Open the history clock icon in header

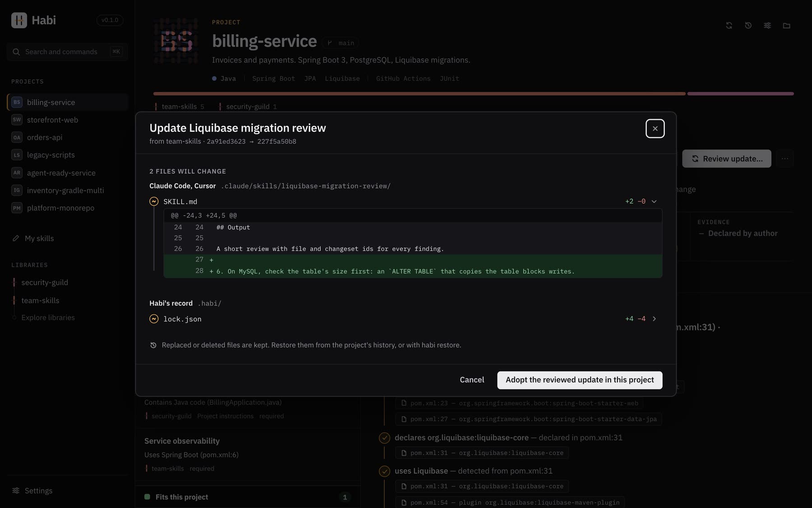748,26
